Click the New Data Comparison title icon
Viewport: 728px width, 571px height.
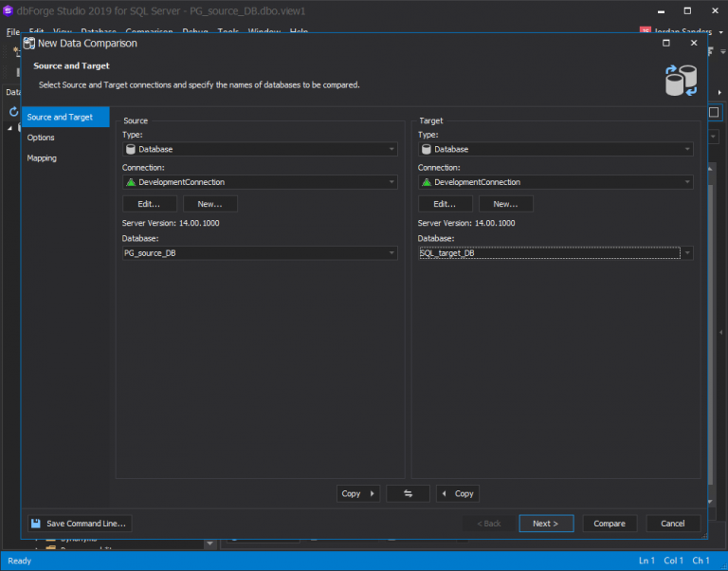28,44
